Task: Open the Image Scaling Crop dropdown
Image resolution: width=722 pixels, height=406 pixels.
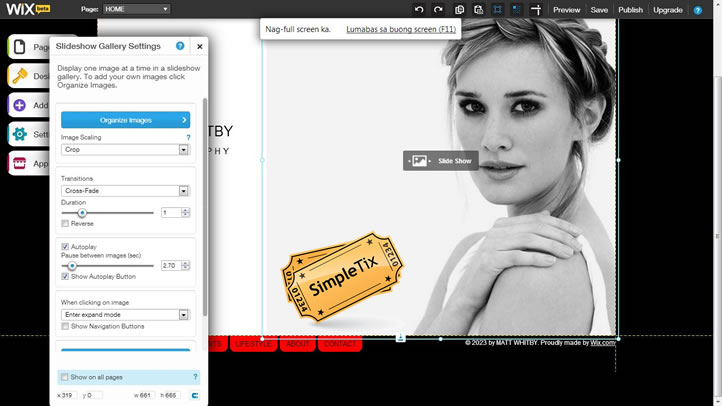Action: tap(125, 150)
